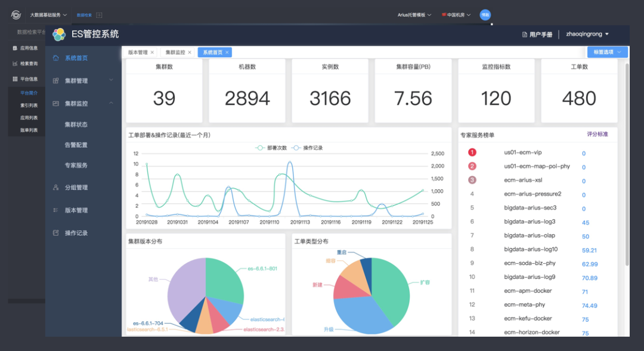Toggle 部署次数 legend series in chart
The image size is (644, 351).
coord(271,148)
